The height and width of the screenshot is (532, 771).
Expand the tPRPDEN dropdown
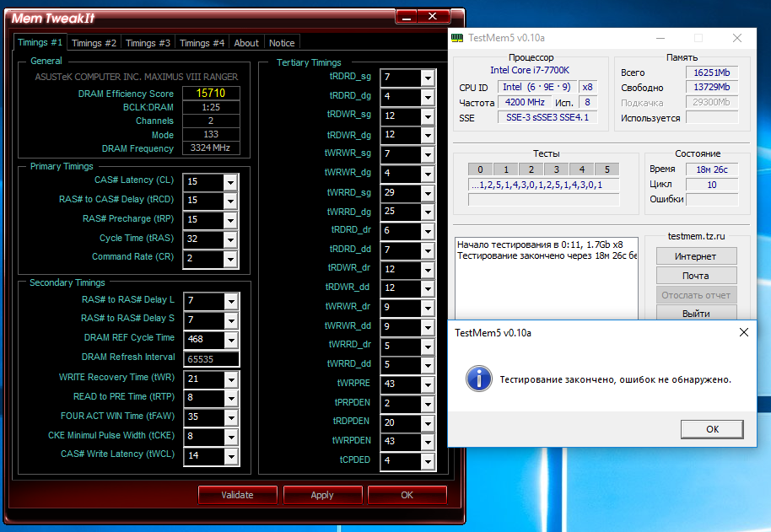pyautogui.click(x=428, y=404)
